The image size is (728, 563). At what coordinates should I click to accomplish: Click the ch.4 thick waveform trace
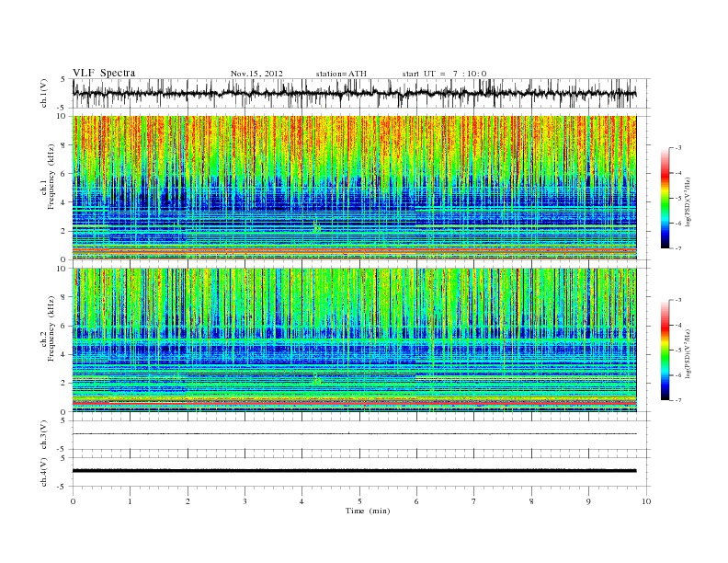[354, 471]
